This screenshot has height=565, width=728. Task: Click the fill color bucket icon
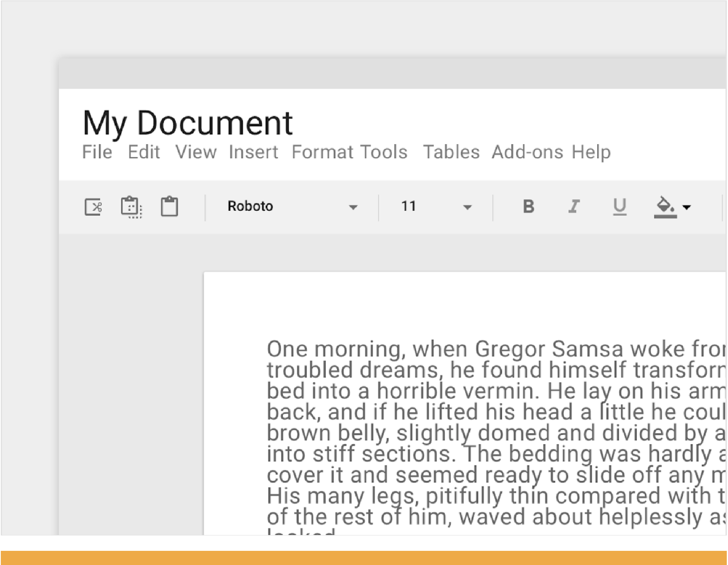[665, 207]
